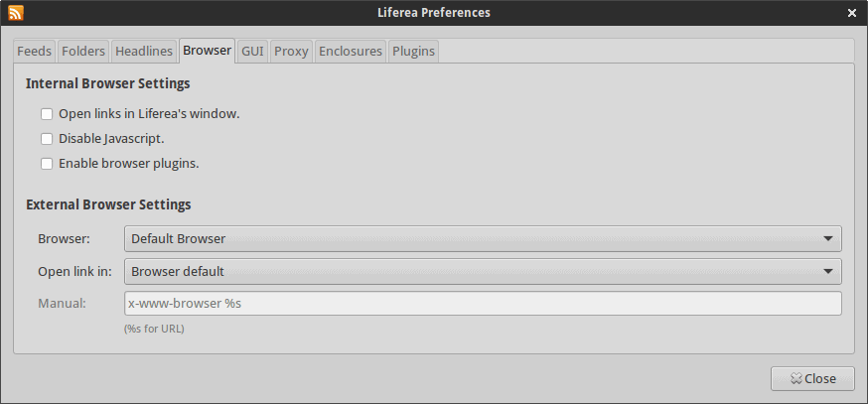
Task: Switch to the Proxy tab
Action: [291, 52]
